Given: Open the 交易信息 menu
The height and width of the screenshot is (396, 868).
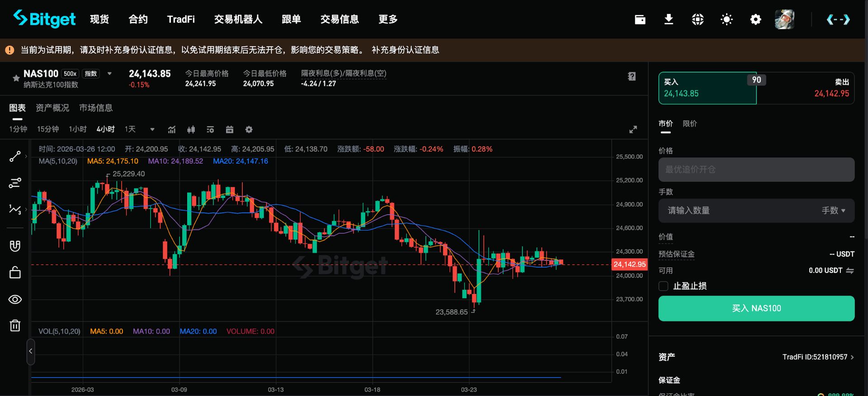Looking at the screenshot, I should [340, 19].
